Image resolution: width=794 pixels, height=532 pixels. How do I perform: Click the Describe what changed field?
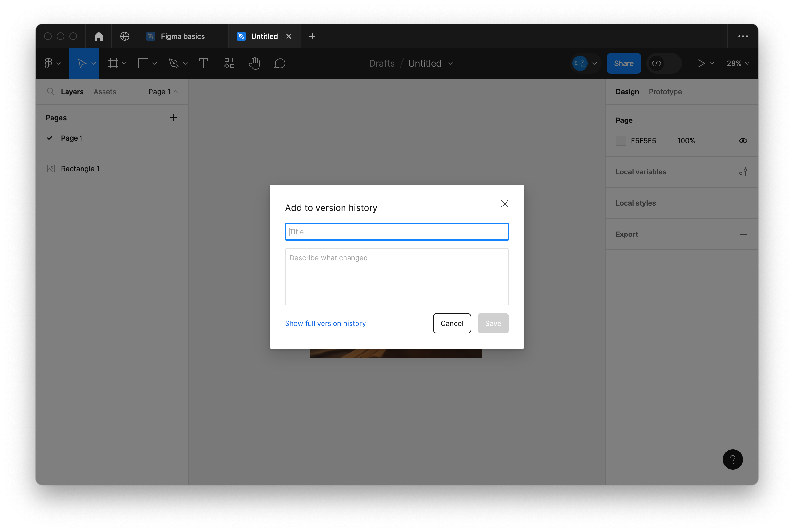pyautogui.click(x=396, y=276)
